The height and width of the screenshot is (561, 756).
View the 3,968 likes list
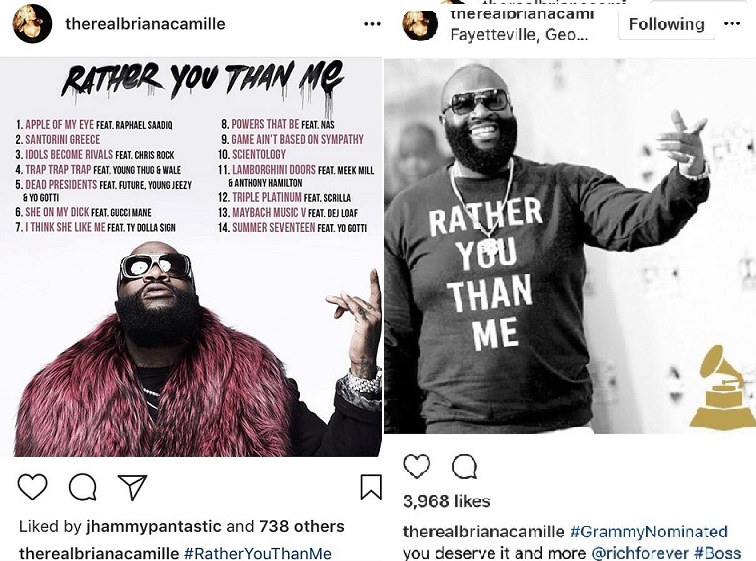click(446, 501)
